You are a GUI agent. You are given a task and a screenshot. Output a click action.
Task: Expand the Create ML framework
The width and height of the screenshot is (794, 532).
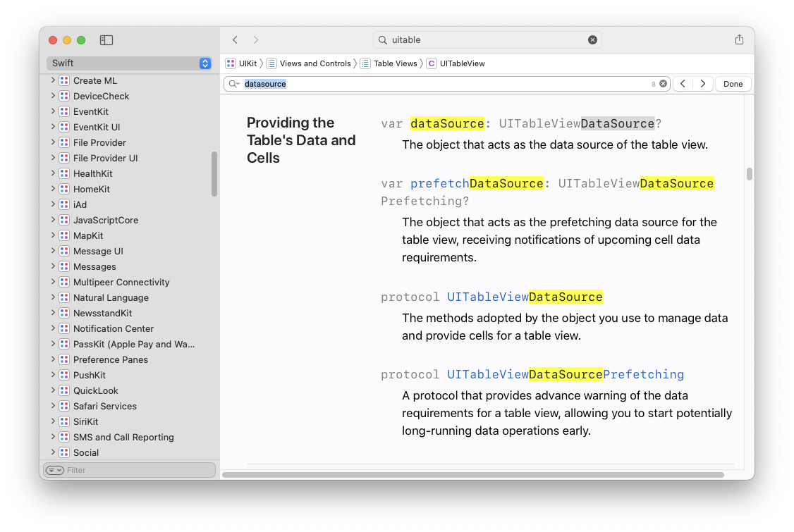(x=53, y=80)
